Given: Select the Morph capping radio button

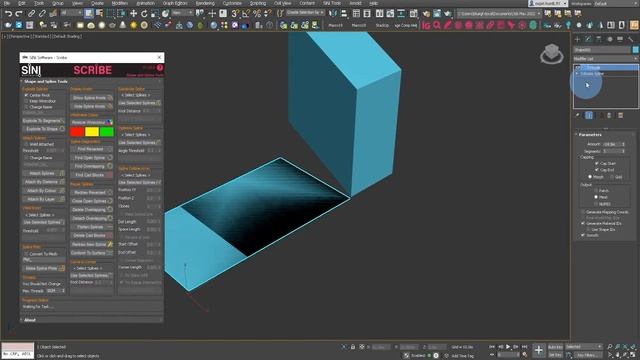Looking at the screenshot, I should pos(590,177).
